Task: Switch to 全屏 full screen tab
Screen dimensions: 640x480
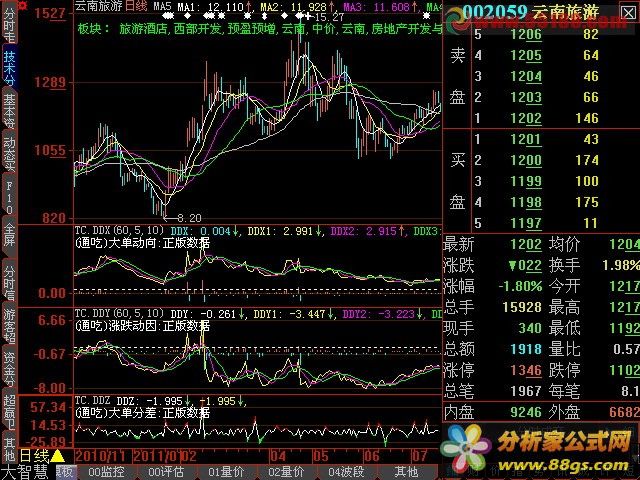Action: click(x=9, y=236)
